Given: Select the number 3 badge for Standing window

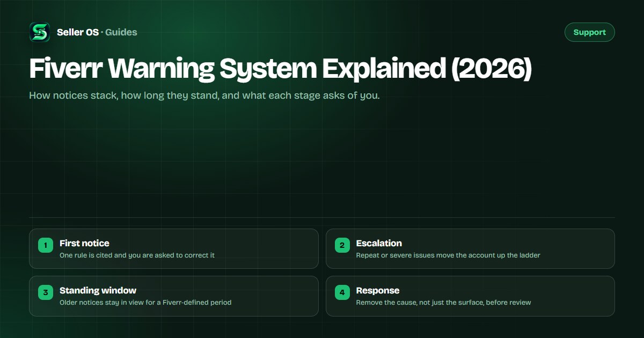Looking at the screenshot, I should point(46,292).
